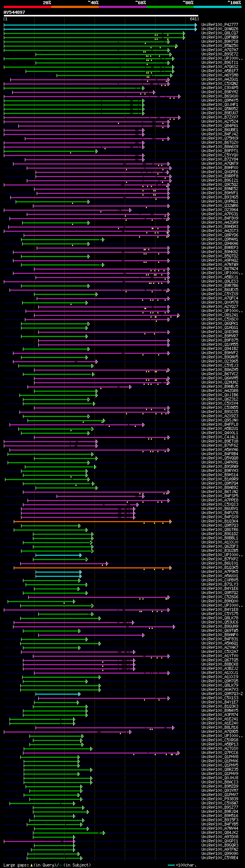
Task: Select hit label UniRef100_B8LM16
Action: pos(220,728)
